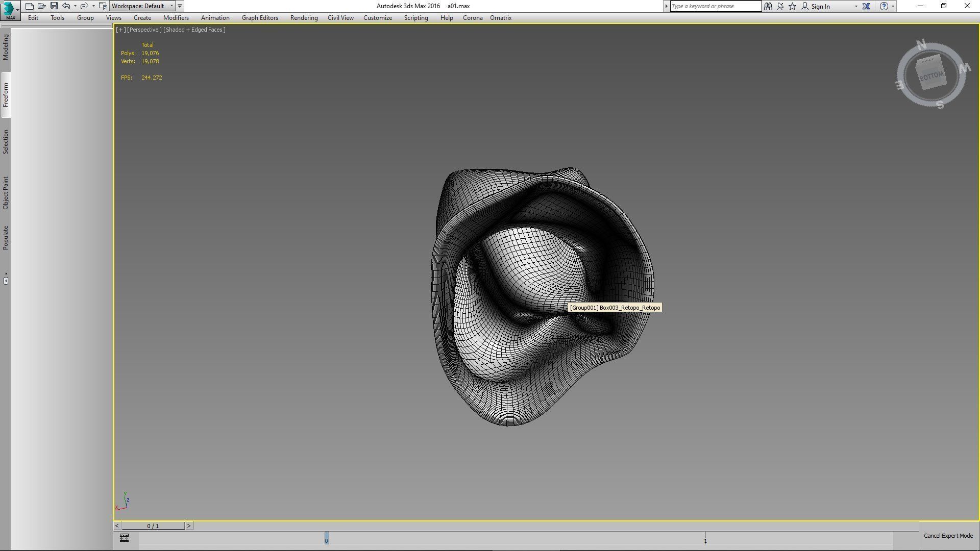The width and height of the screenshot is (980, 551).
Task: Click the ViewCube BOTTOM face
Action: point(932,76)
